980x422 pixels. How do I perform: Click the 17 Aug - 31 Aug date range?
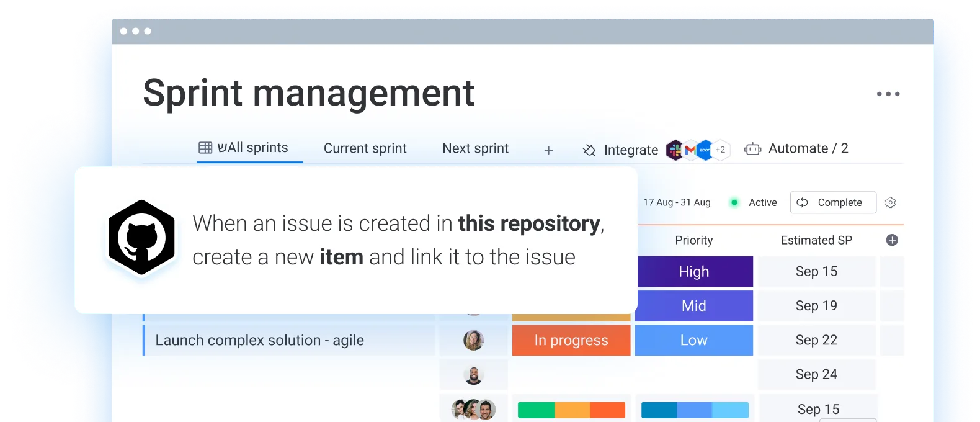(x=677, y=202)
